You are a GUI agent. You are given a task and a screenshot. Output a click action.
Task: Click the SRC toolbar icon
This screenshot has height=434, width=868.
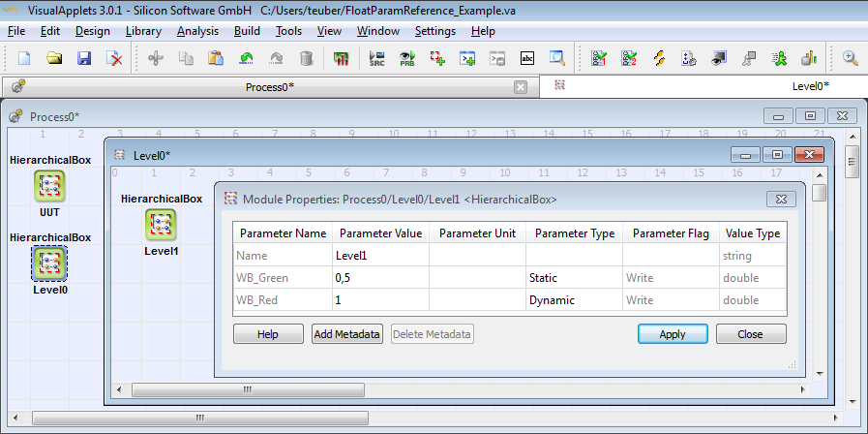[377, 58]
